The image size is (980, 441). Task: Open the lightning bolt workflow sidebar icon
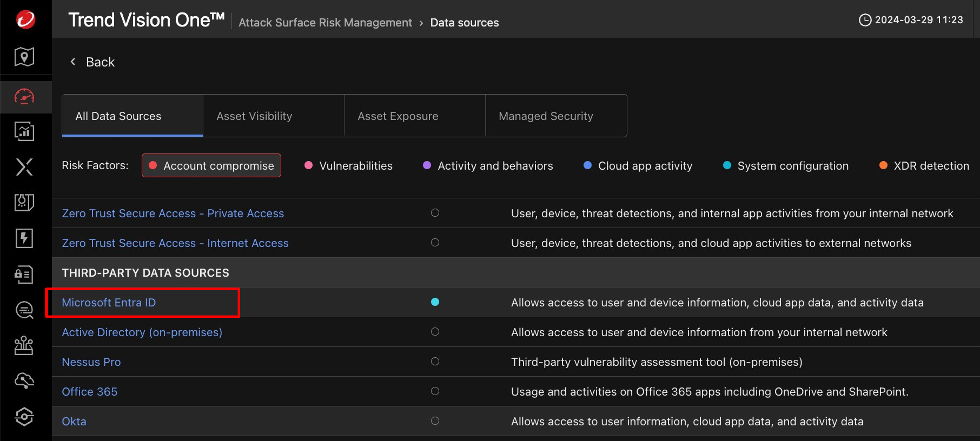click(x=24, y=238)
